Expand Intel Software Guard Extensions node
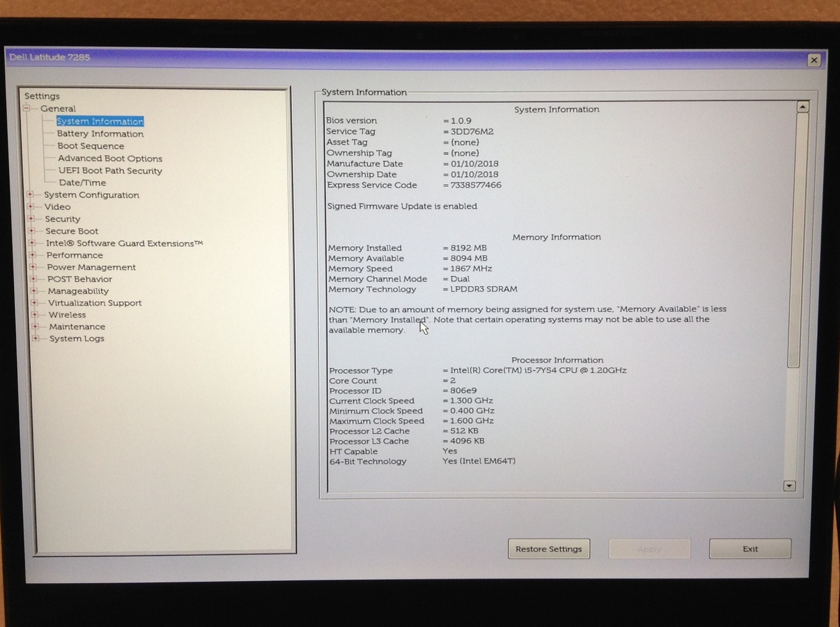Screen dimensions: 840x627 (x=32, y=243)
